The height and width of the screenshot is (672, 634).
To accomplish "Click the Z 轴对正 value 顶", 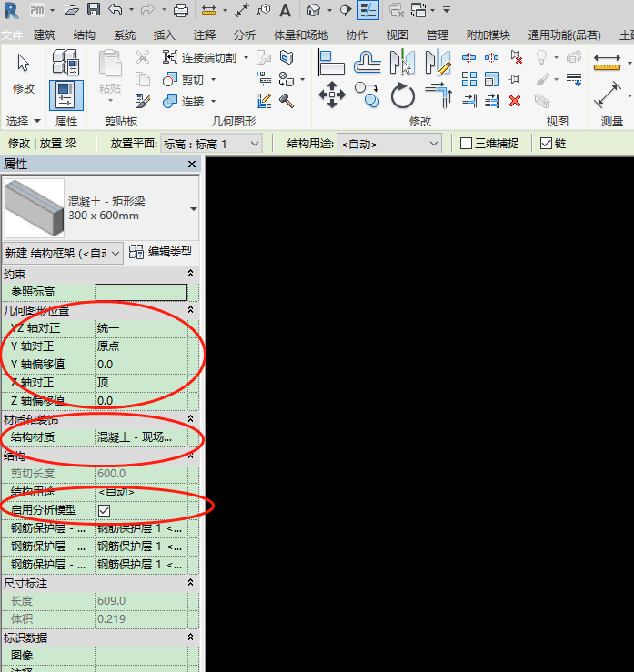I will (x=141, y=382).
